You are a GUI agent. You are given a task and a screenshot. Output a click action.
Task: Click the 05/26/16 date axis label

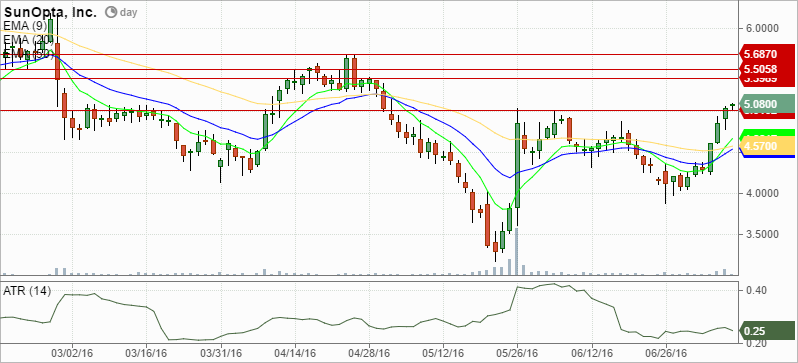(518, 353)
